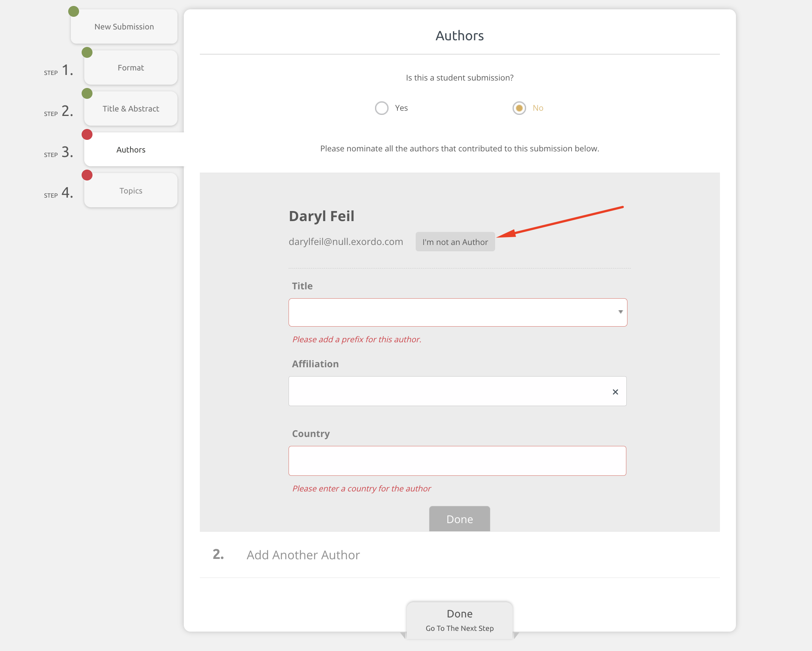This screenshot has width=812, height=651.
Task: Click red status dot on Authors step
Action: [87, 135]
